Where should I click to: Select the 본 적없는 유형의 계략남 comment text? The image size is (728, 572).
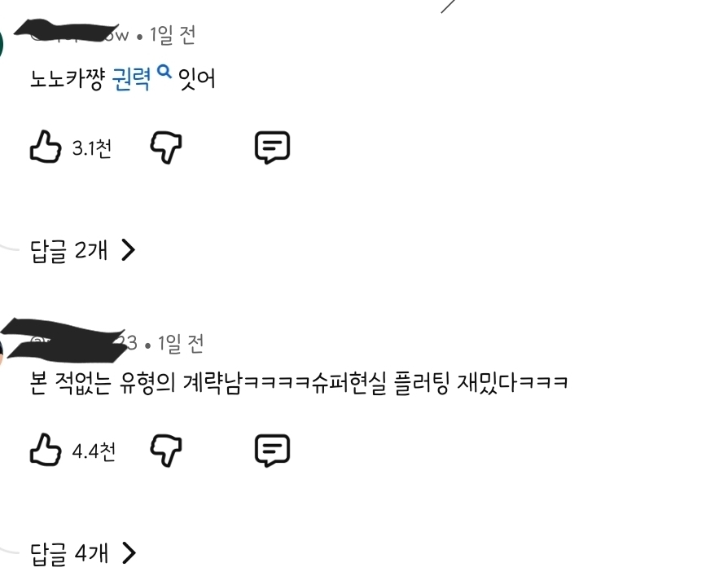299,383
